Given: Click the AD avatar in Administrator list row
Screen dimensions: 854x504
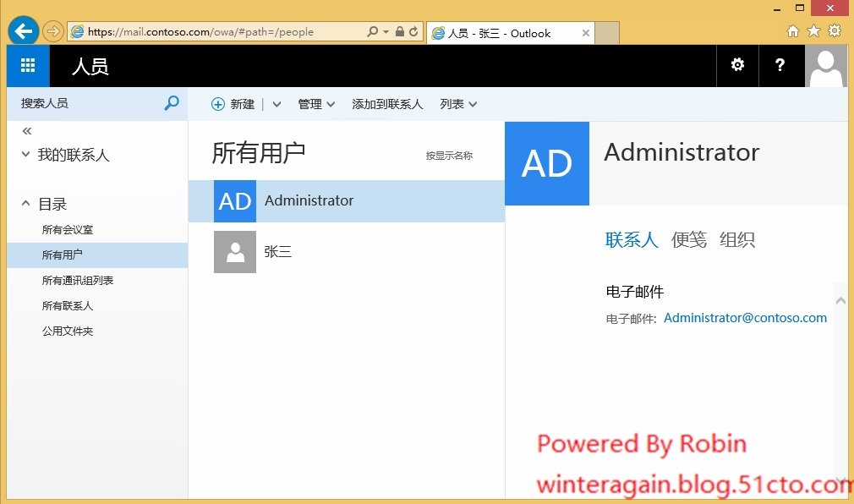Looking at the screenshot, I should click(x=235, y=201).
